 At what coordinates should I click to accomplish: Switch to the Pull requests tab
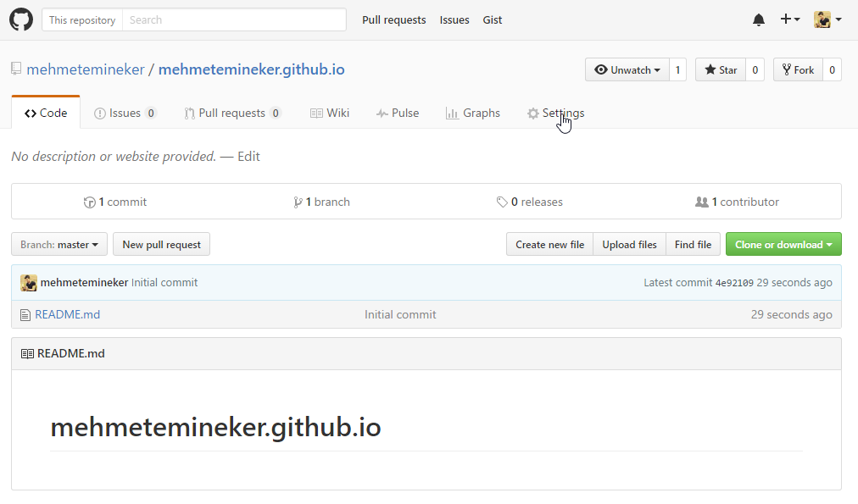click(232, 113)
